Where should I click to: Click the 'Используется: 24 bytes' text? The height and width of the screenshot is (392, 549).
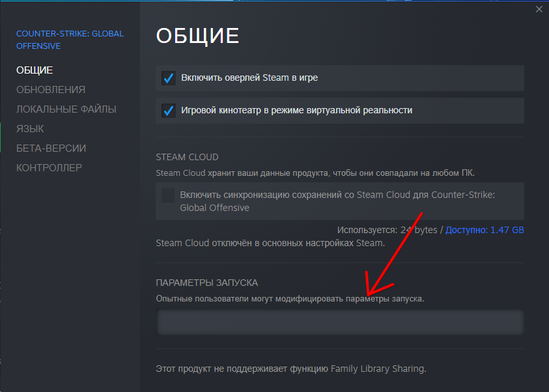coord(387,230)
